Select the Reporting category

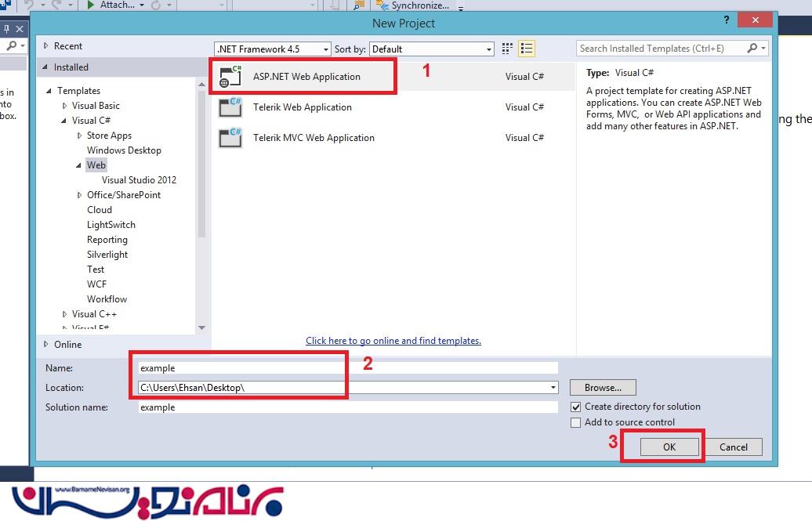click(107, 240)
